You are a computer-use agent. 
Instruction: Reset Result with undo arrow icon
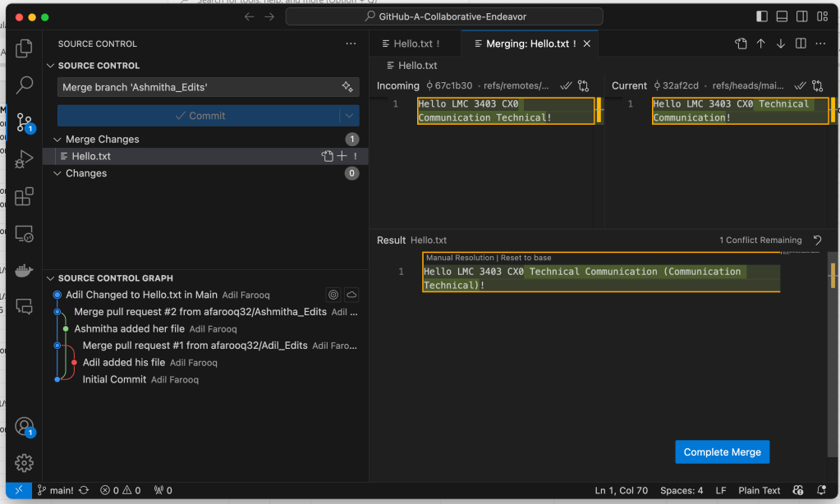pyautogui.click(x=818, y=240)
